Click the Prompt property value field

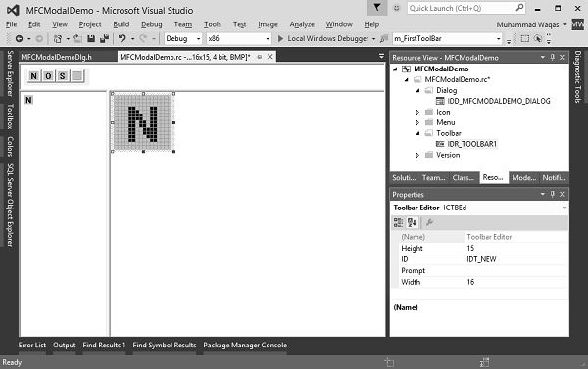coord(516,270)
